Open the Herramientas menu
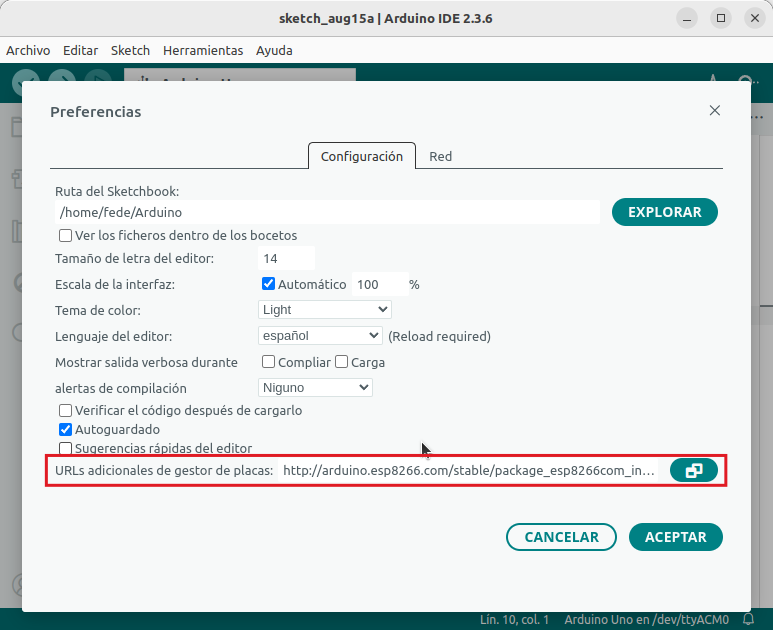The image size is (773, 630). (x=203, y=50)
